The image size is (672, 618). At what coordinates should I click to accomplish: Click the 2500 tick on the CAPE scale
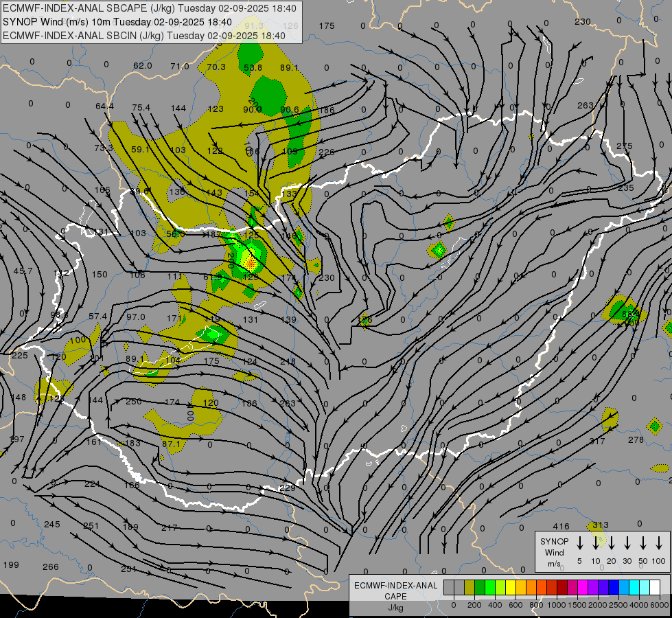pyautogui.click(x=619, y=605)
